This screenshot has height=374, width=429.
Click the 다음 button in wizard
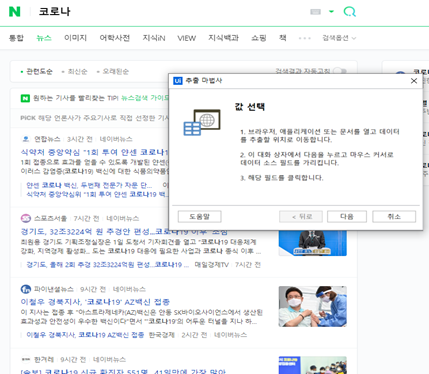click(x=347, y=217)
